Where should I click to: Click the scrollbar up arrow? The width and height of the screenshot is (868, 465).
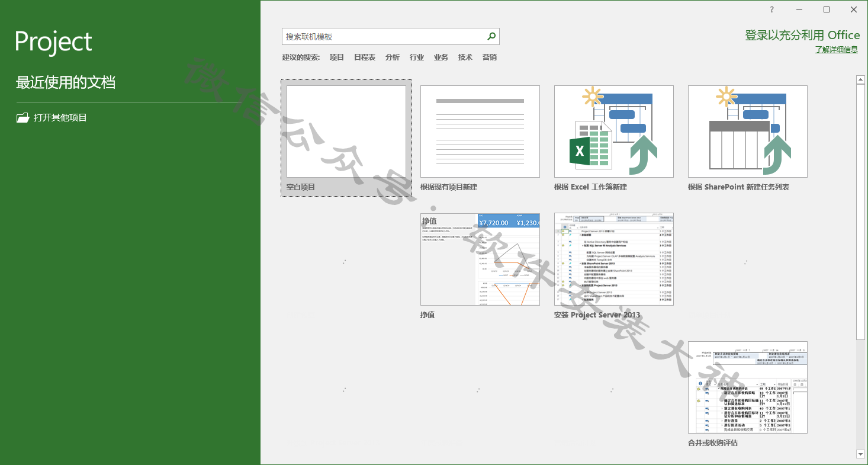861,79
